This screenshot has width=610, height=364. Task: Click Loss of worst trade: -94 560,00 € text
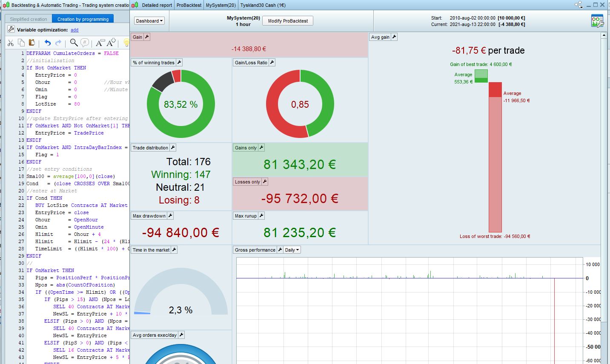click(495, 236)
